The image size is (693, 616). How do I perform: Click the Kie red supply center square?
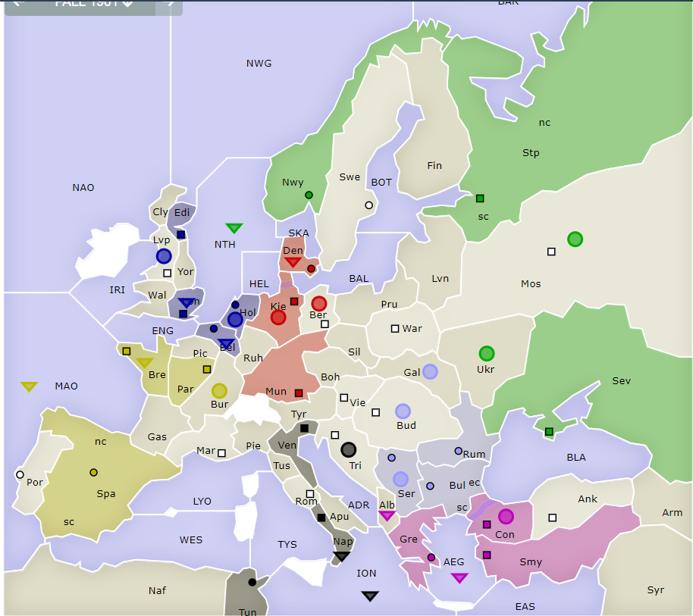click(294, 302)
